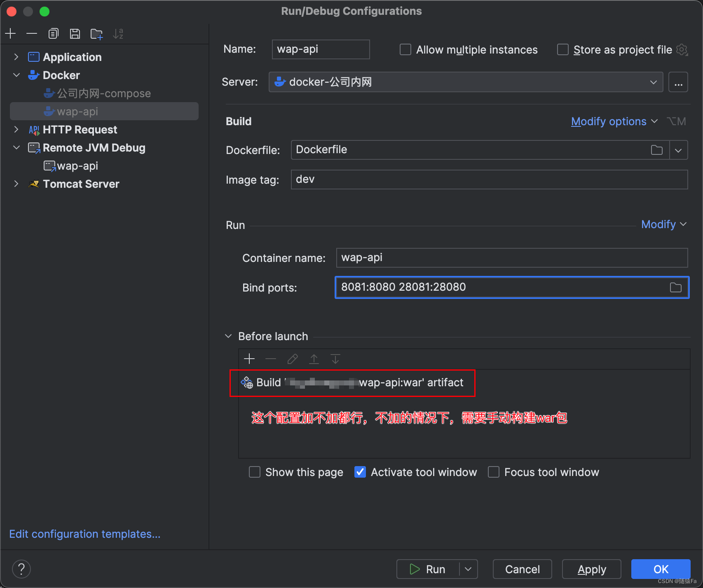Click the Apply button
This screenshot has height=588, width=703.
(x=591, y=569)
